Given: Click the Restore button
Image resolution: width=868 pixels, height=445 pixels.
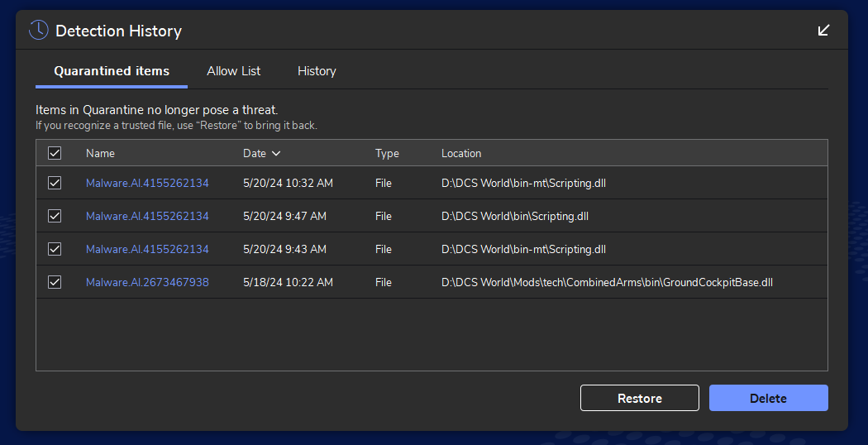Looking at the screenshot, I should (x=639, y=398).
